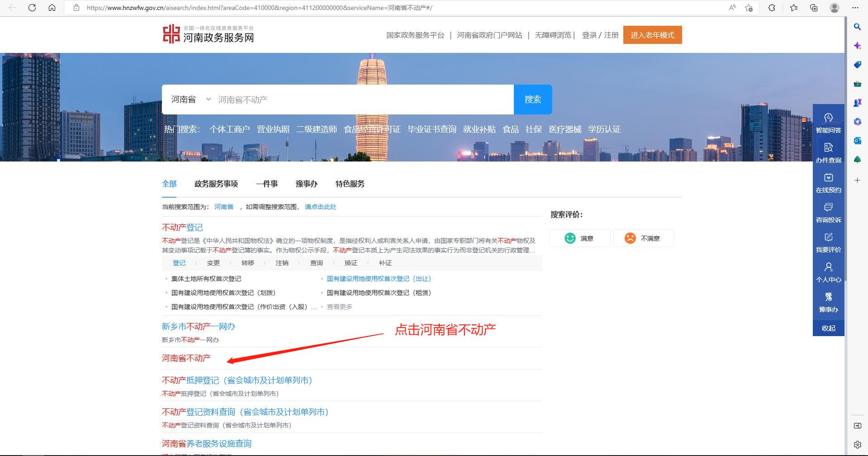Screen dimensions: 868x456
Task: Click the search input field
Action: coord(363,100)
